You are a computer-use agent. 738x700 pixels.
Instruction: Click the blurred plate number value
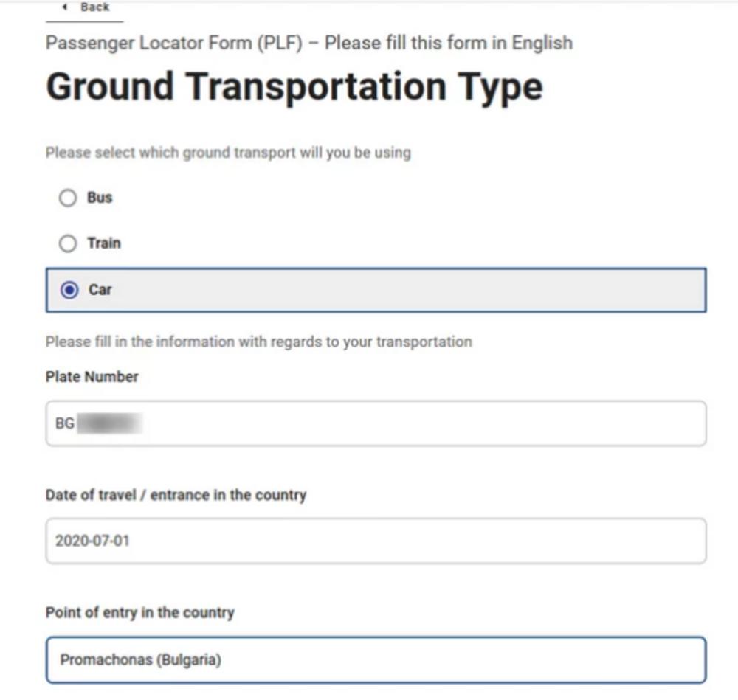coord(109,424)
